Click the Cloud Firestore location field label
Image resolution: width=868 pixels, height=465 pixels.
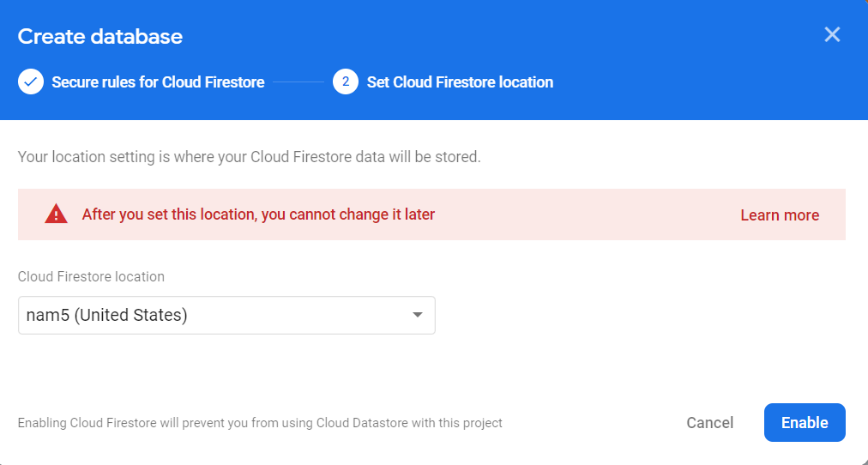tap(91, 277)
